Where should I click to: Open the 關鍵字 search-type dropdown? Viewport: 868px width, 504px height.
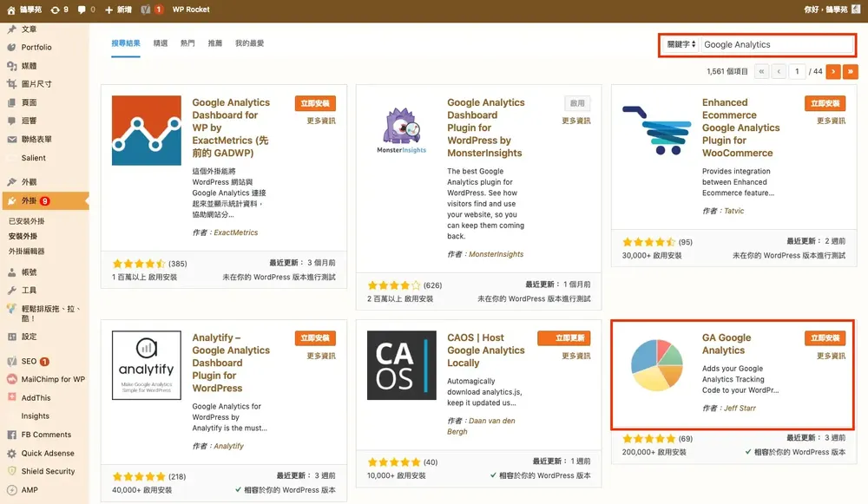(681, 44)
